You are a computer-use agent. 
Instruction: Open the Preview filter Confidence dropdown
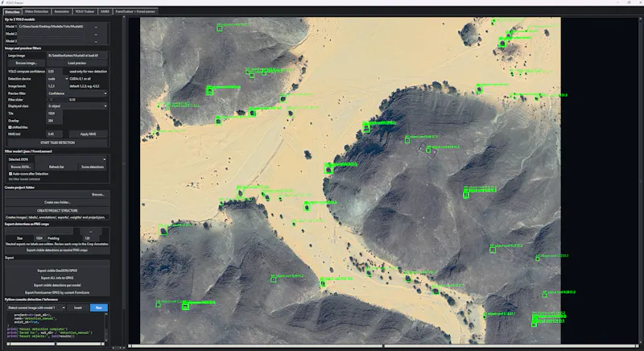(x=77, y=93)
